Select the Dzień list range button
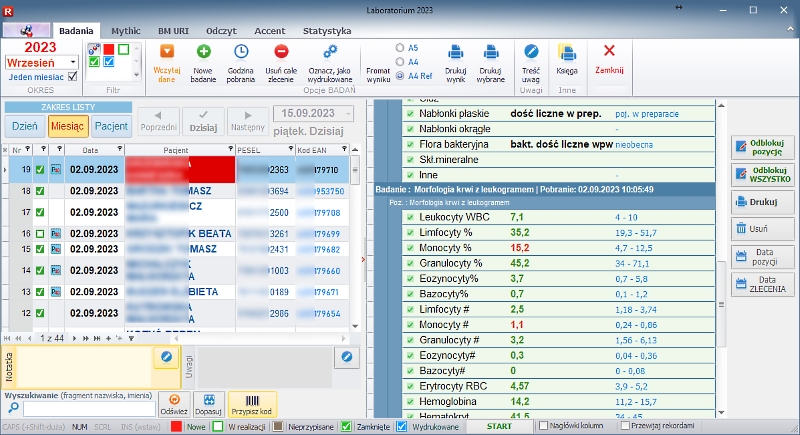 tap(24, 126)
